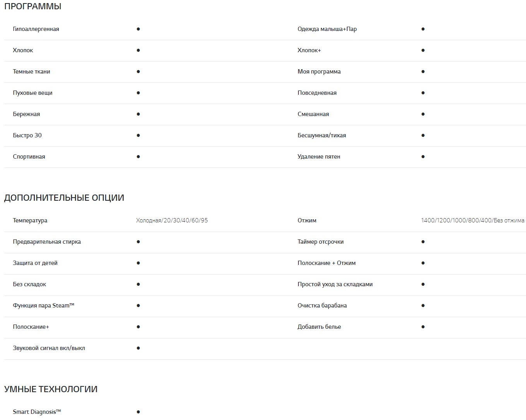Click the bullet next to Защита от детей
Image resolution: width=526 pixels, height=420 pixels.
click(x=138, y=263)
